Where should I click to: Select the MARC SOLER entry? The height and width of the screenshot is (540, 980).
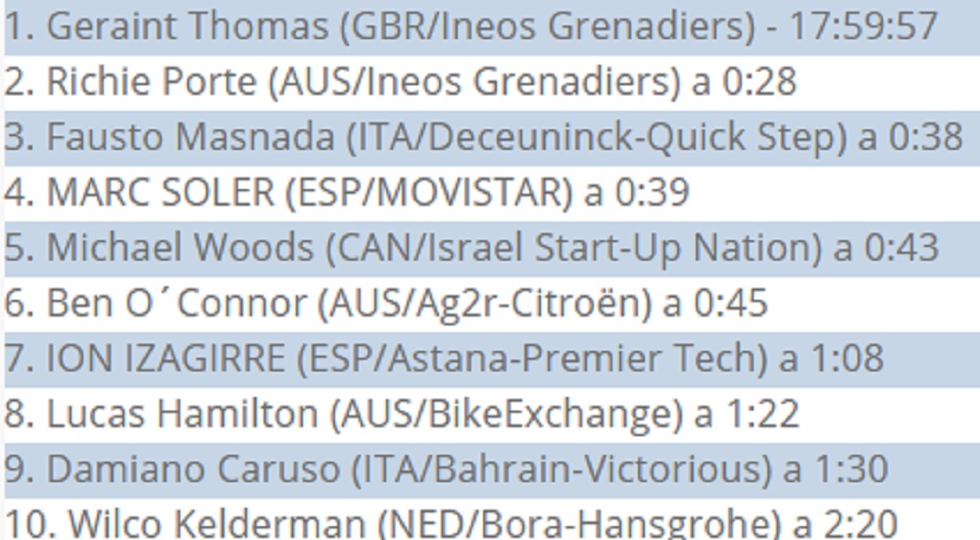pos(161,193)
